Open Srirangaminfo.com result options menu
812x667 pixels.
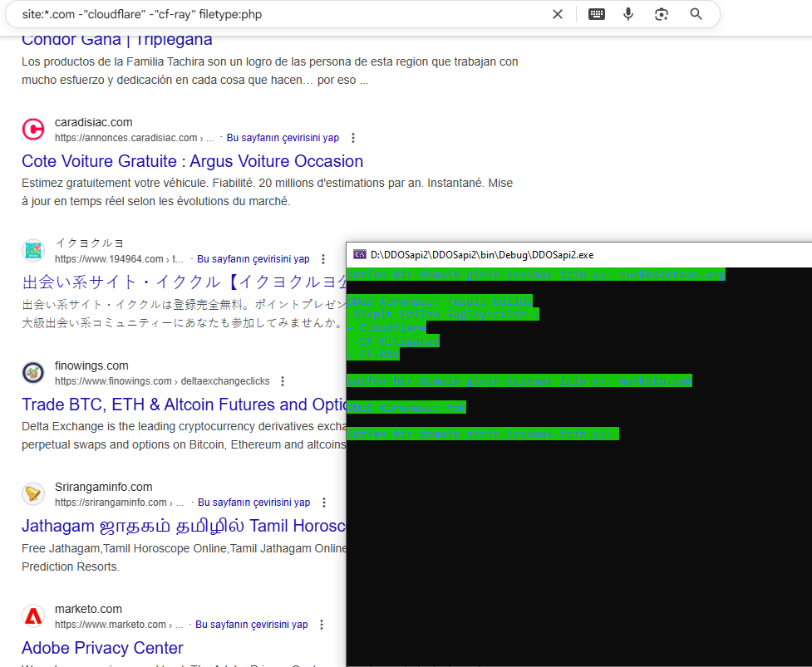click(x=324, y=503)
